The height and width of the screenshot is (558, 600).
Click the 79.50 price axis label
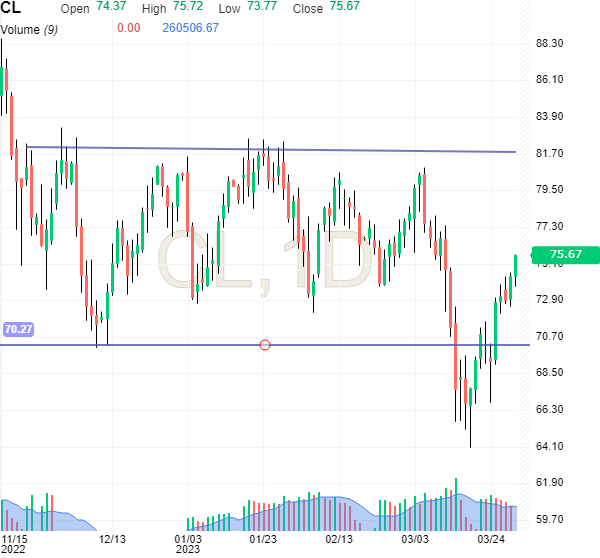click(549, 189)
